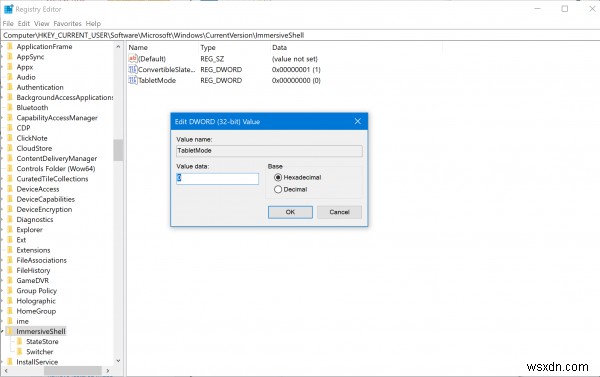
Task: Collapse the ImmersiveShell tree node
Action: pos(2,331)
